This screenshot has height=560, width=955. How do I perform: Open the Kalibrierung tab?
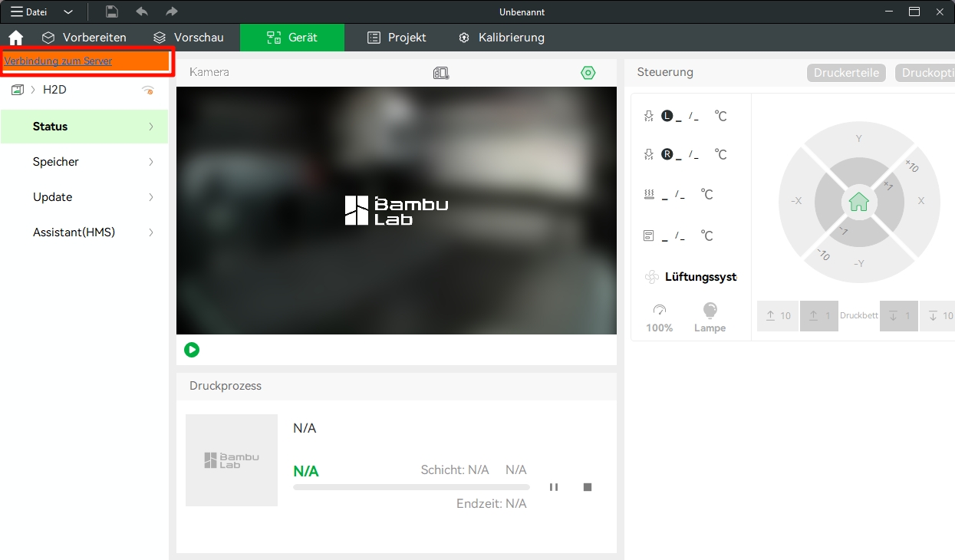tap(501, 38)
